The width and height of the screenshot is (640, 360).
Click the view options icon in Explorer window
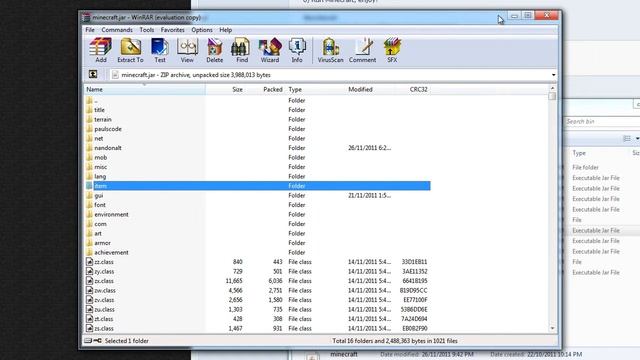click(x=627, y=139)
